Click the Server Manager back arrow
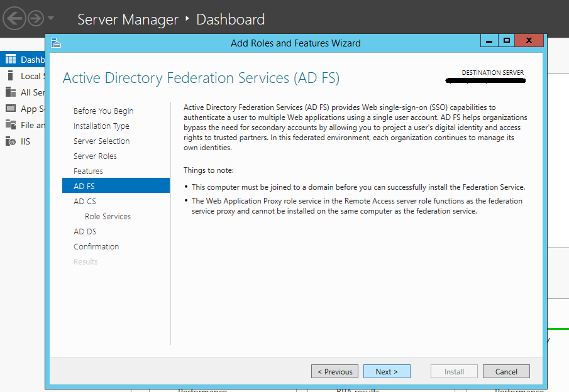569x392 pixels. click(14, 19)
